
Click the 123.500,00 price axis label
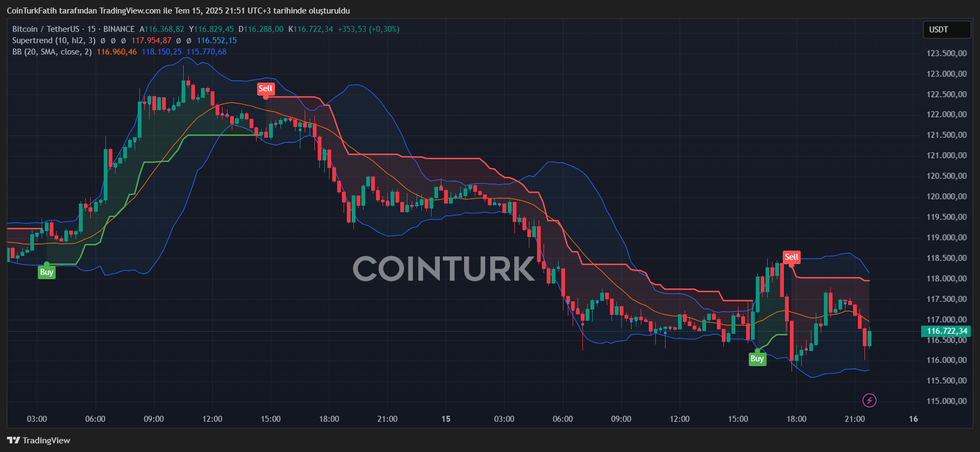click(x=947, y=53)
